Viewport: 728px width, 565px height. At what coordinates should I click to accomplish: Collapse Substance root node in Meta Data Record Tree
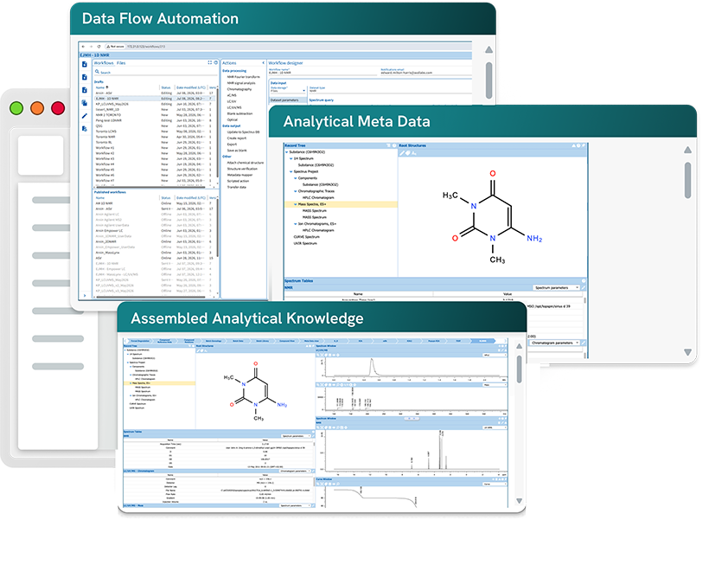coord(286,152)
